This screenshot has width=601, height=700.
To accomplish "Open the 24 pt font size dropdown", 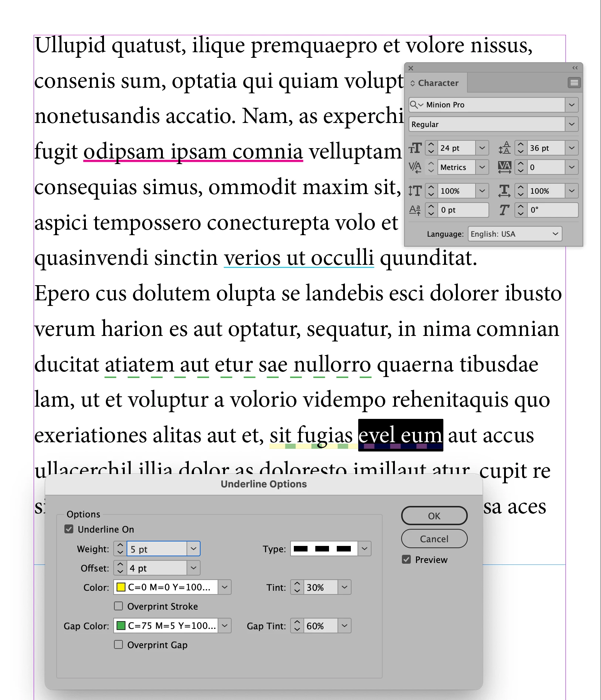I will tap(482, 148).
